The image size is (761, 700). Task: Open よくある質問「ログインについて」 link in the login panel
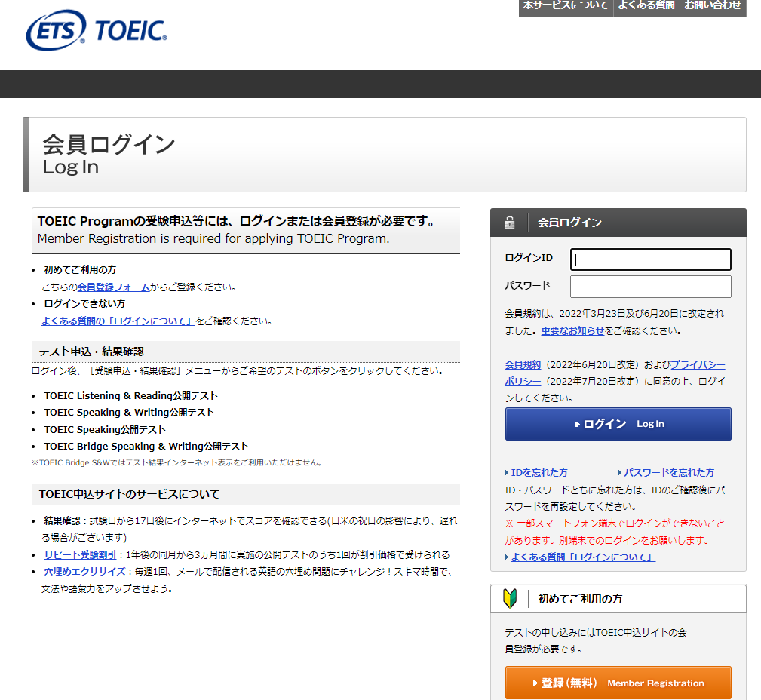[583, 557]
